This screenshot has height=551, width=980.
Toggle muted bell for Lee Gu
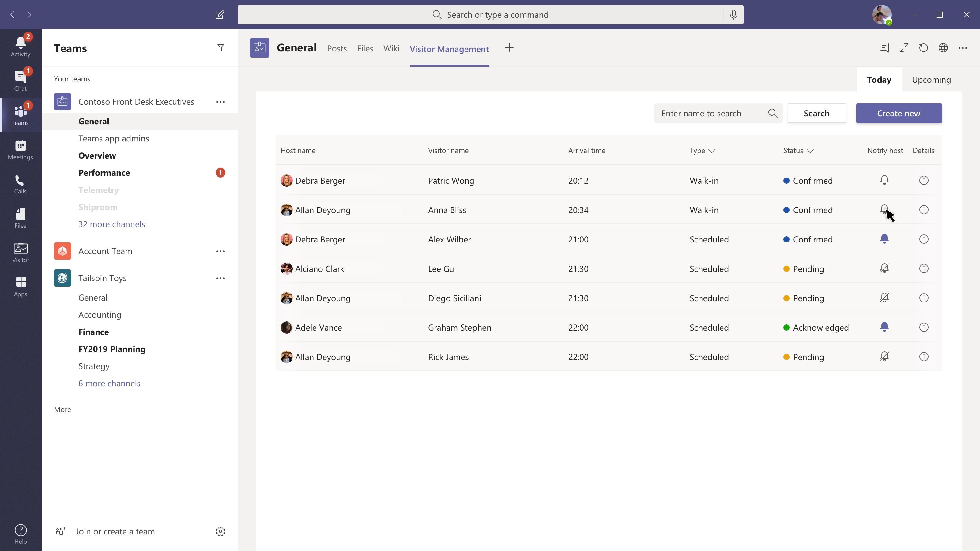click(884, 268)
